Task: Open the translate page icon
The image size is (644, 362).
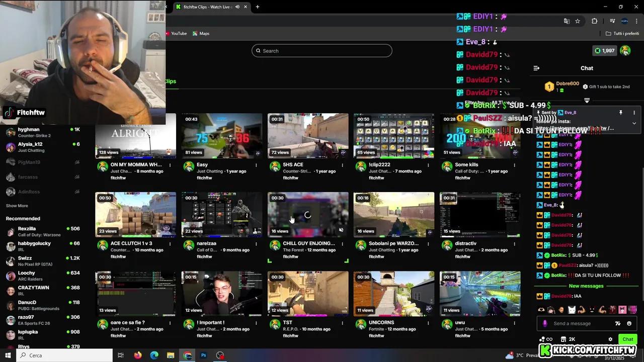Action: [567, 21]
